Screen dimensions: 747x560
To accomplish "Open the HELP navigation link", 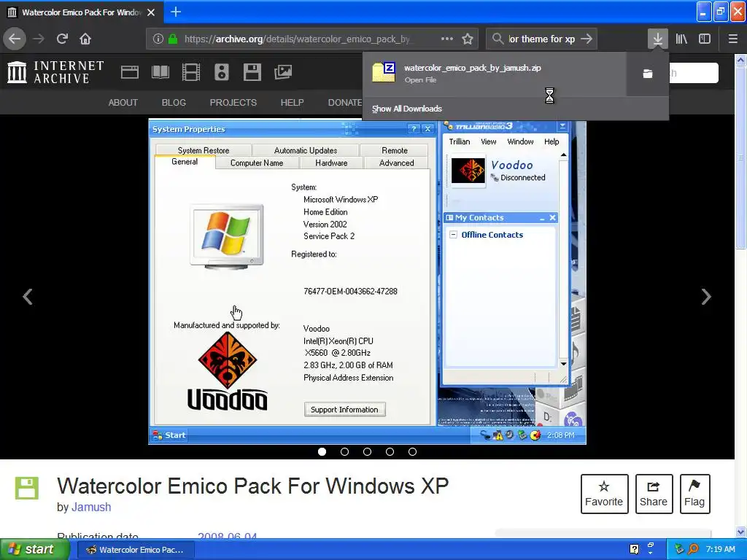I will [x=292, y=103].
